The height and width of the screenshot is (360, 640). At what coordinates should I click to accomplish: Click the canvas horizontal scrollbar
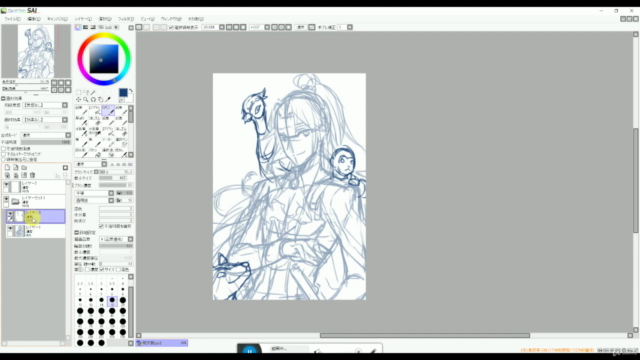424,336
